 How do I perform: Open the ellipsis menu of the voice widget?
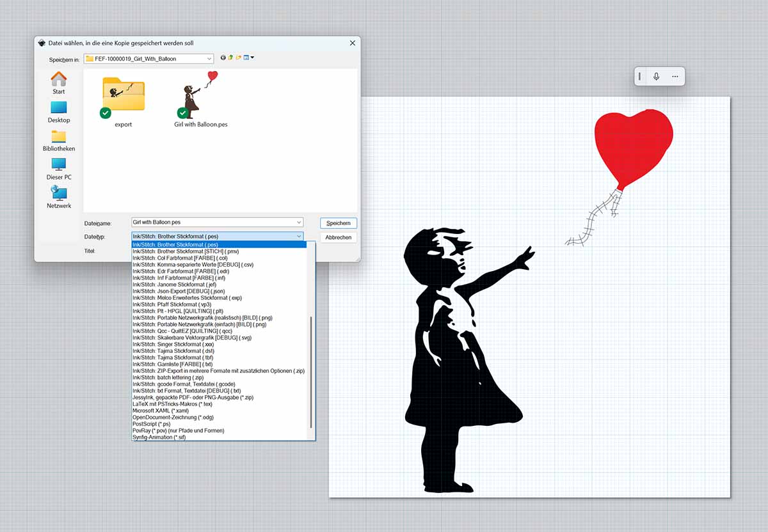point(675,76)
